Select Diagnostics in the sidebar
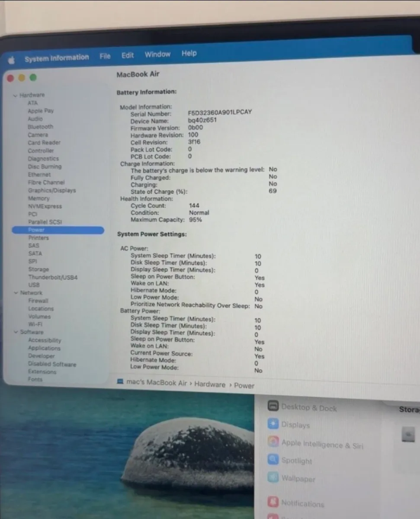The height and width of the screenshot is (519, 420). click(43, 158)
